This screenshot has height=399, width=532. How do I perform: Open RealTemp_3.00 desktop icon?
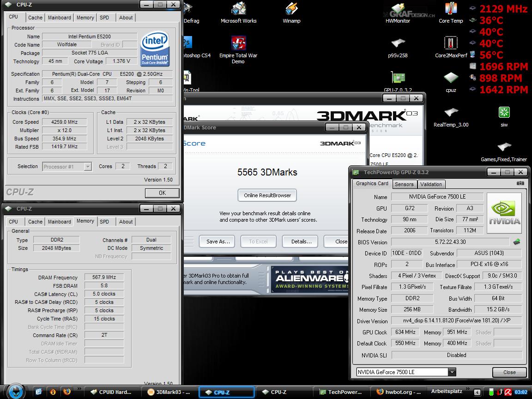tap(451, 117)
